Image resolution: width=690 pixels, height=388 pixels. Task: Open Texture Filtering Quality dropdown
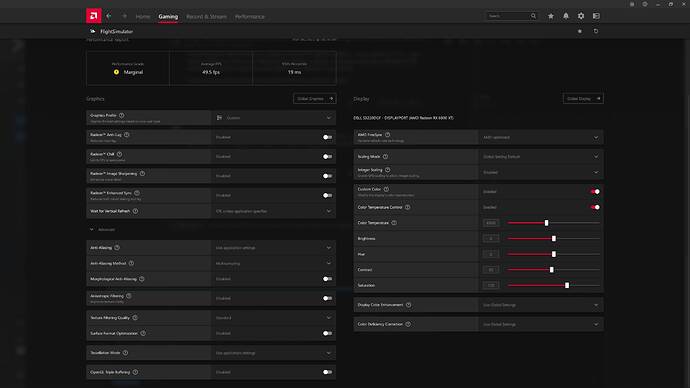point(273,317)
